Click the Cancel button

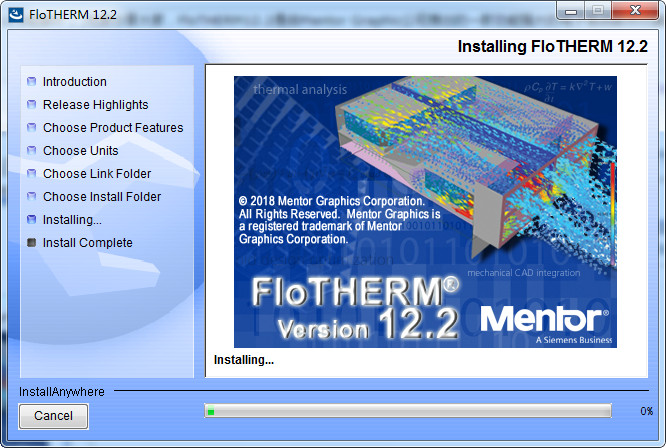tap(54, 416)
